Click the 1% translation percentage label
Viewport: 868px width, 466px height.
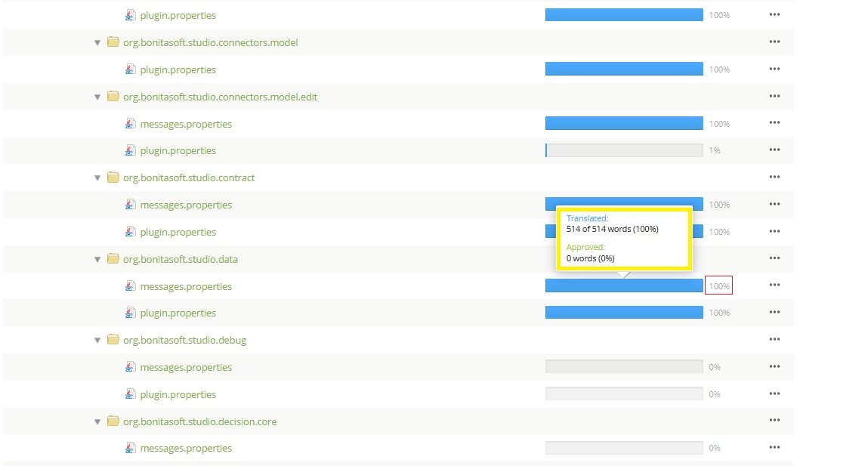(715, 150)
